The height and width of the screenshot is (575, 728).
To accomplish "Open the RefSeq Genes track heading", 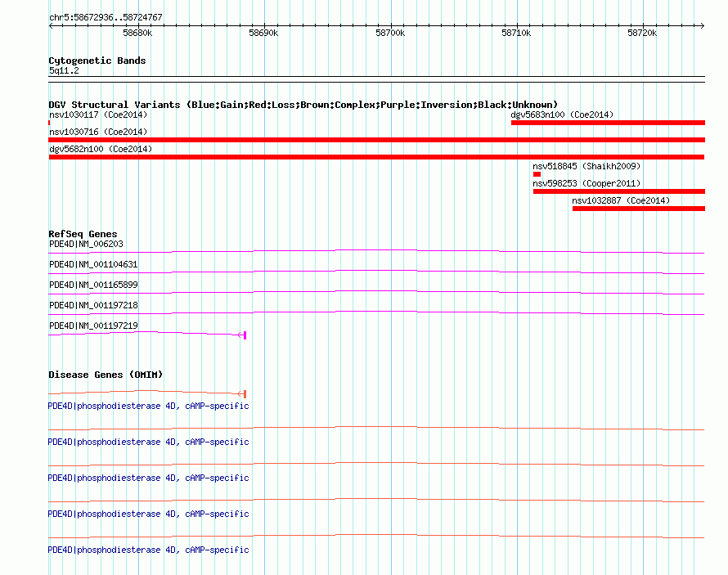I will [83, 234].
